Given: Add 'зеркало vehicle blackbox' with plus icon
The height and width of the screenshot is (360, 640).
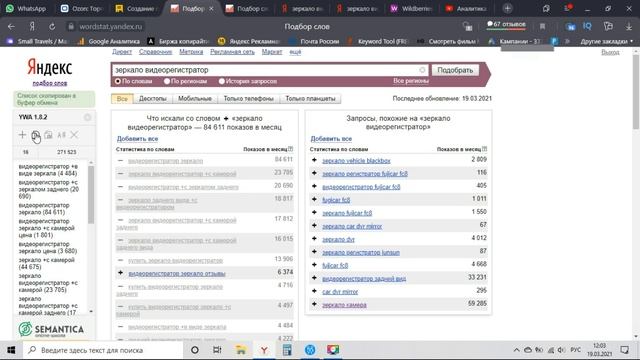Looking at the screenshot, I should click(314, 160).
